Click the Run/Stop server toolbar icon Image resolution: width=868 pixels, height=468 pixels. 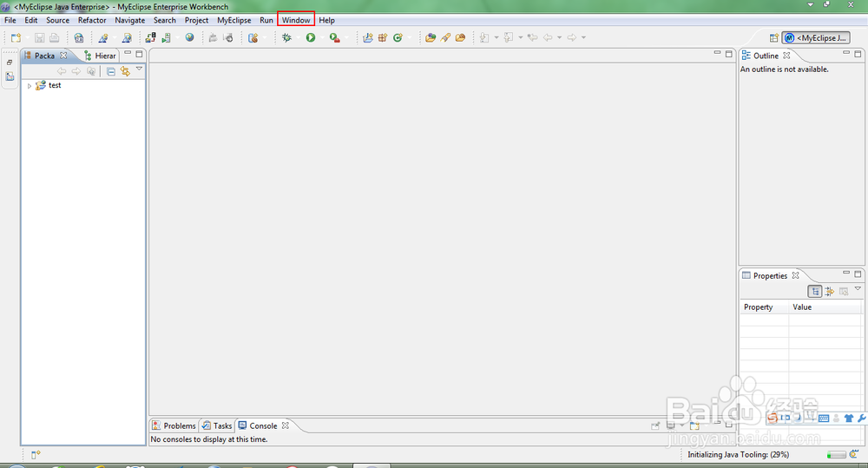[x=166, y=37]
